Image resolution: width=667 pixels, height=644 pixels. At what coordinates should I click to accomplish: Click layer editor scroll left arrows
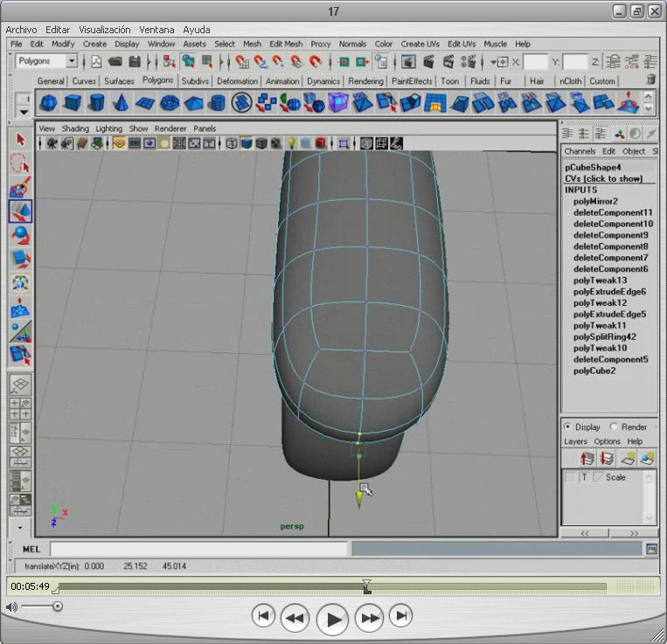tap(585, 533)
